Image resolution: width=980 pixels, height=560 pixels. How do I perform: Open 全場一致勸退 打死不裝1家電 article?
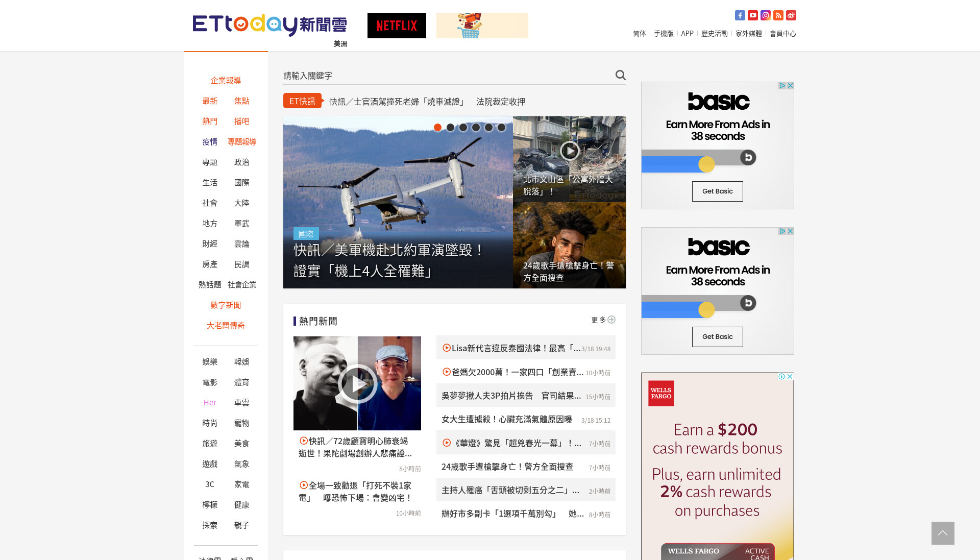pos(356,492)
